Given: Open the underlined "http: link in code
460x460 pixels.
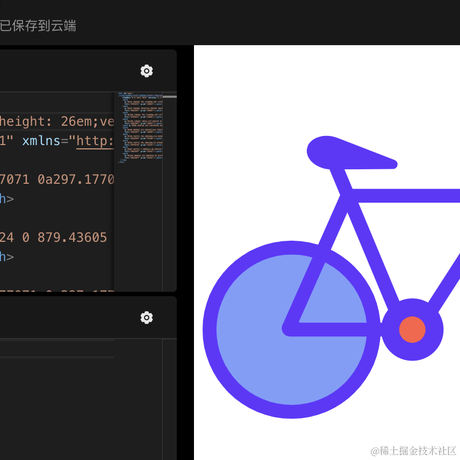Looking at the screenshot, I should (95, 141).
